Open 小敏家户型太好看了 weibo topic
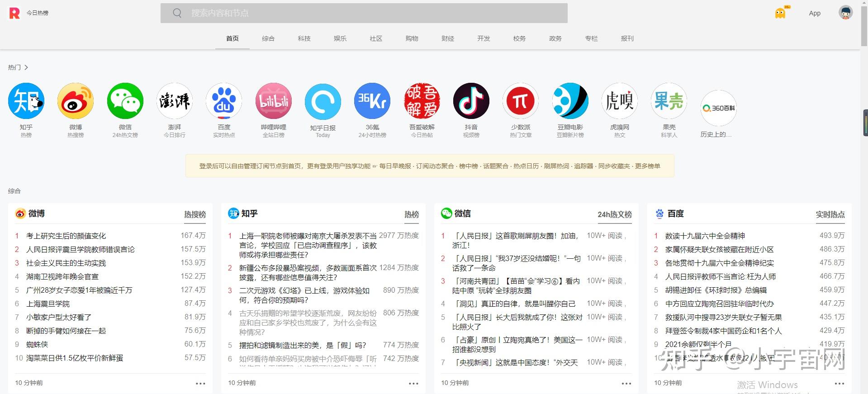Viewport: 868px width, 394px height. (59, 317)
